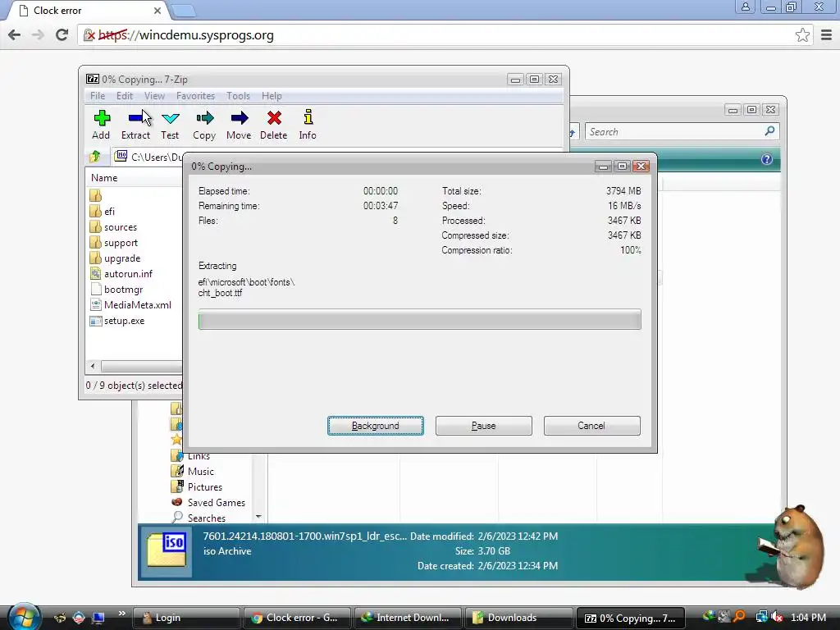Click the sidebar scroll down arrow in Explorer
The height and width of the screenshot is (630, 840).
coord(258,517)
